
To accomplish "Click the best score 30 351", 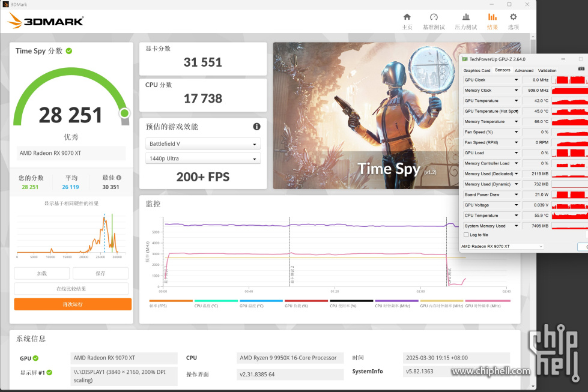I will click(x=111, y=187).
